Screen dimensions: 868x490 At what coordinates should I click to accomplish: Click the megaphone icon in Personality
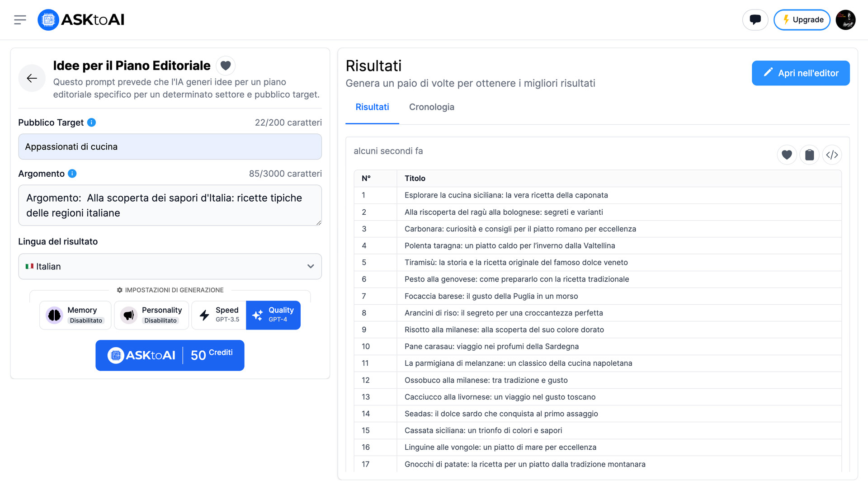129,315
